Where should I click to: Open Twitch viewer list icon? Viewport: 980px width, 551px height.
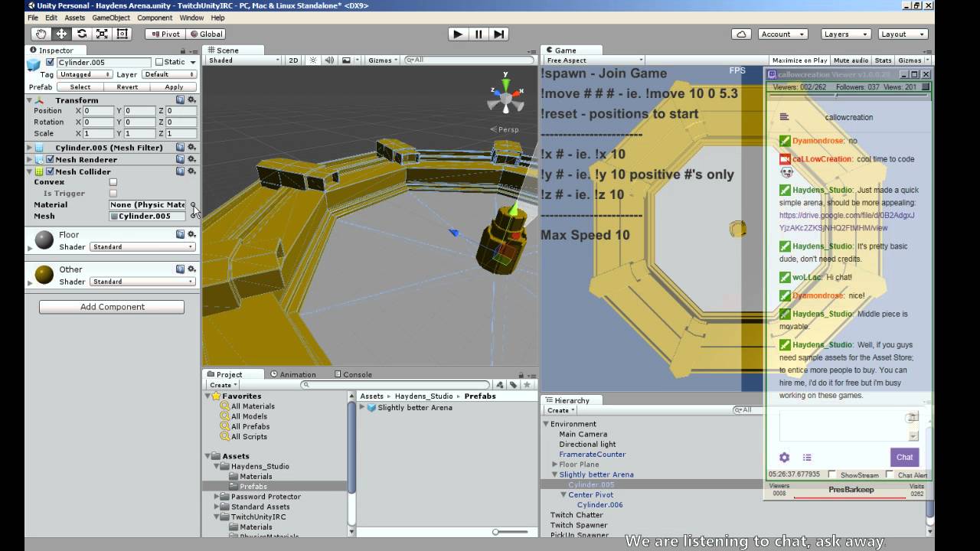point(807,457)
